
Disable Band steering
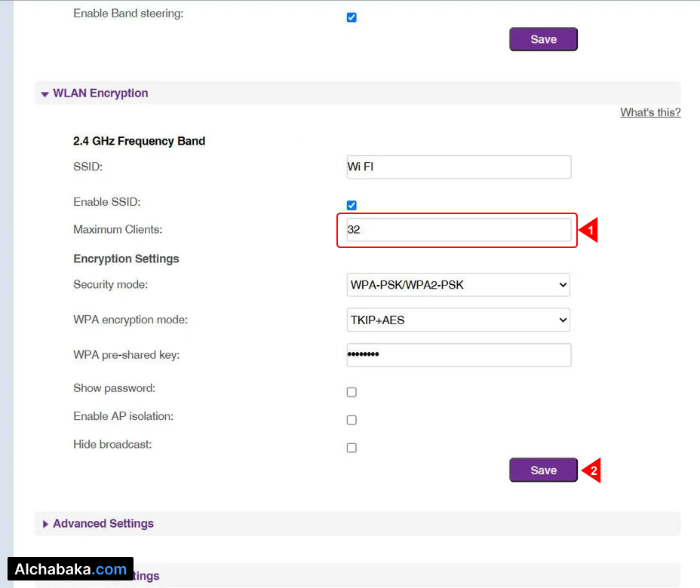point(352,17)
